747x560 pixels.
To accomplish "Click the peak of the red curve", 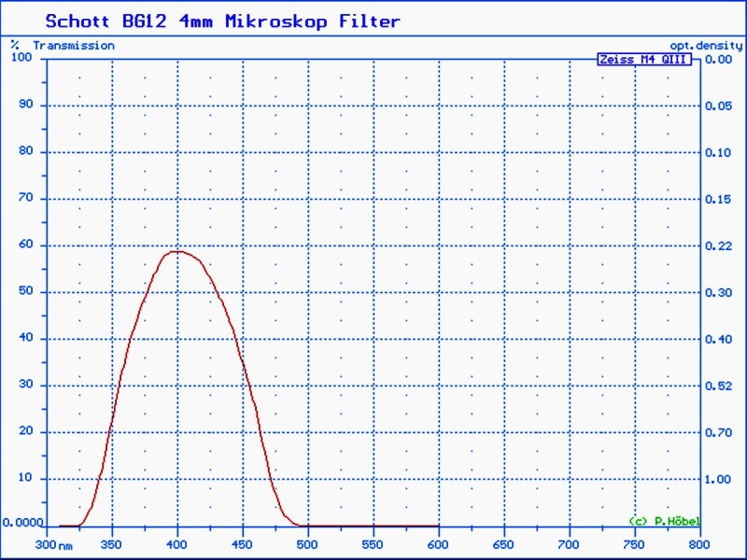I will tap(176, 251).
